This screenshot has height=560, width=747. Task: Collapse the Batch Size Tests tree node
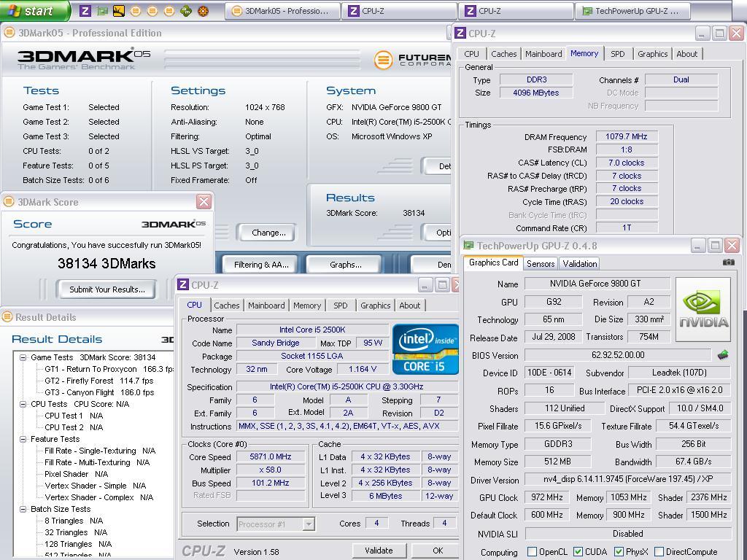pos(23,509)
